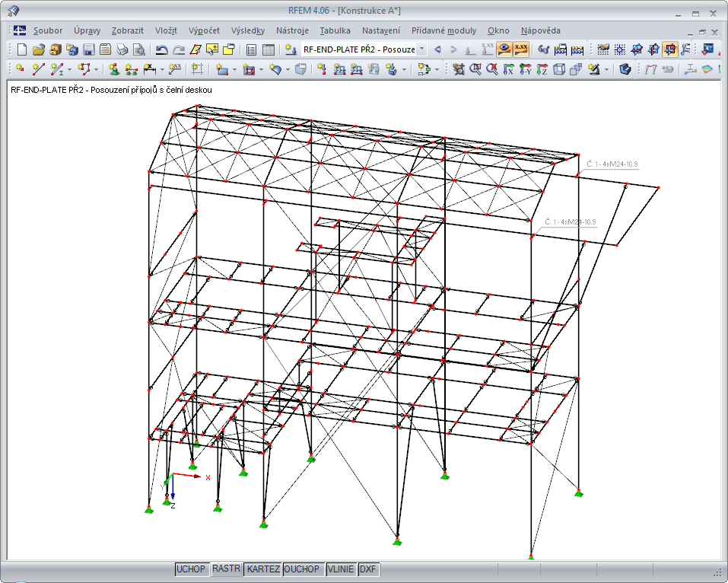
Task: Select highlighted work plane icon
Action: (670, 49)
